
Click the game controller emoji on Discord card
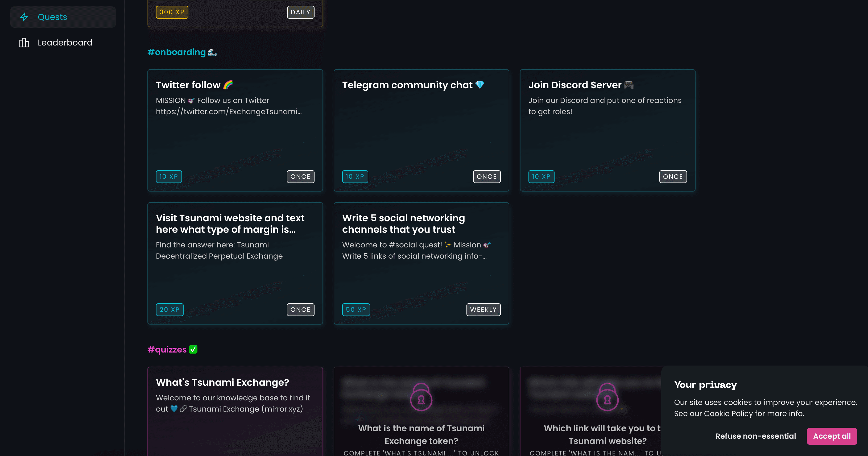(629, 85)
